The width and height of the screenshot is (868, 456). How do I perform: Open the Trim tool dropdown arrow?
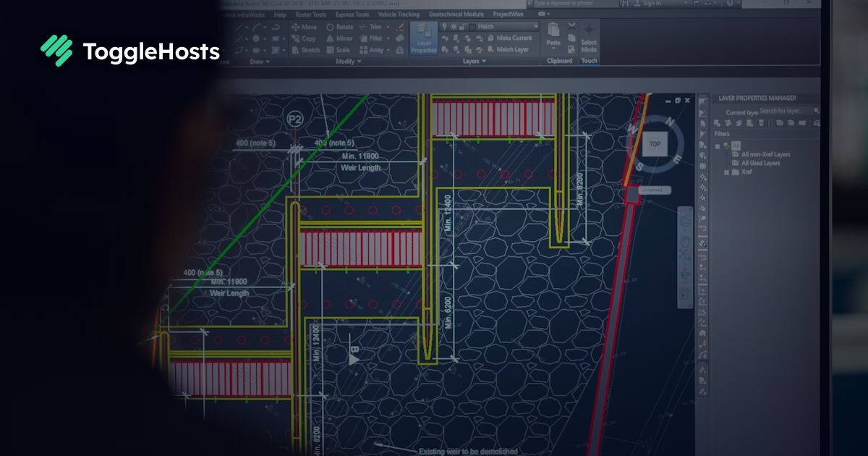point(388,27)
